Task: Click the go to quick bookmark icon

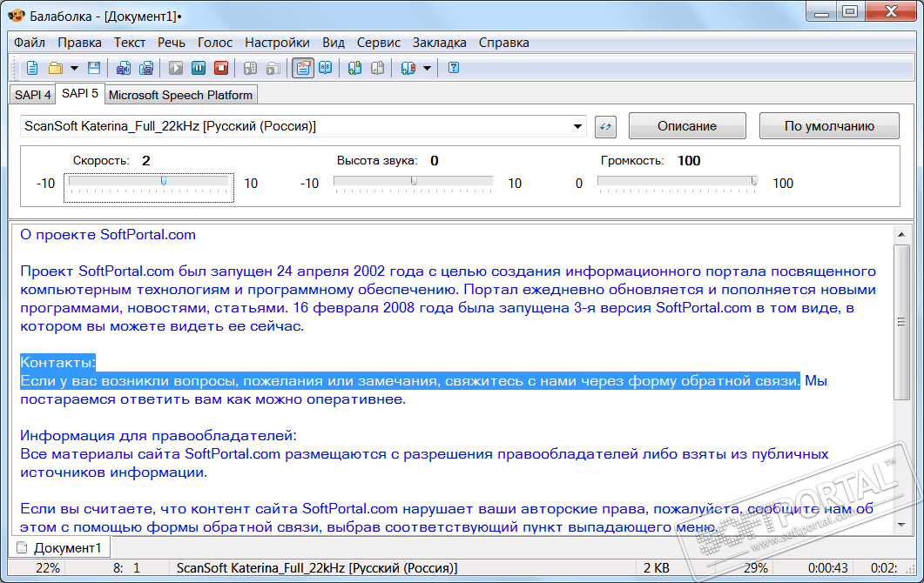Action: (378, 69)
